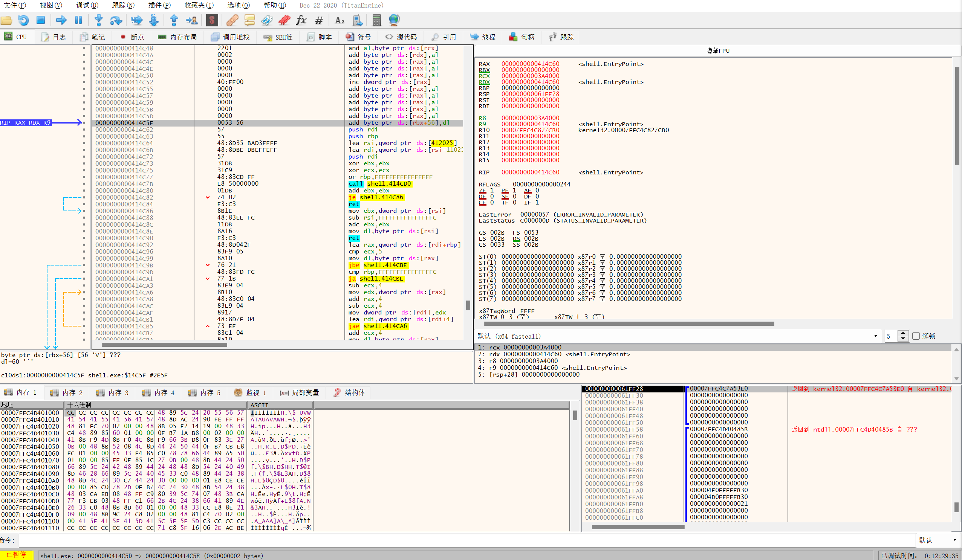
Task: Click the disassembly horizontal scrollbar thumb
Action: point(165,345)
